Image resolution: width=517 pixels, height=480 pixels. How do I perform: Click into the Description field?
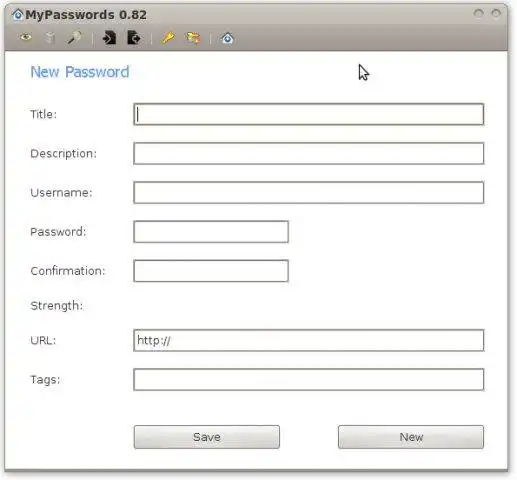click(309, 153)
